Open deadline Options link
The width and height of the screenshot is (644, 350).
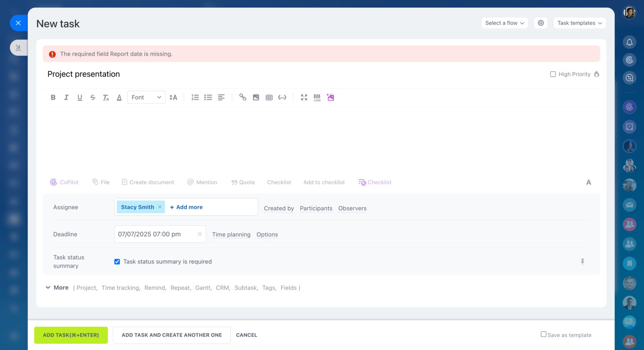click(x=267, y=234)
